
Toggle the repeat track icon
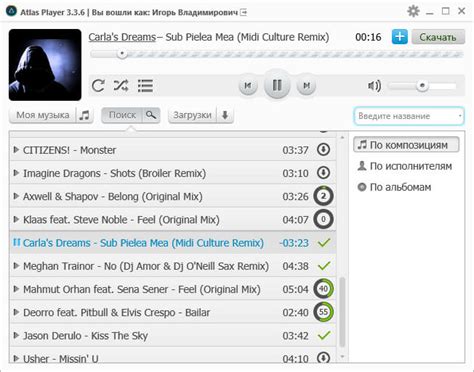pyautogui.click(x=98, y=86)
